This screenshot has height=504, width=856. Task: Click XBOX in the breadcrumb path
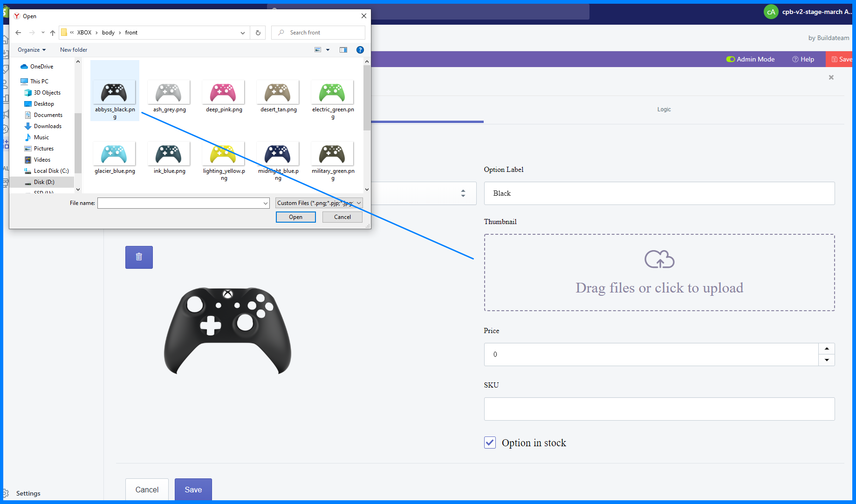pyautogui.click(x=84, y=33)
